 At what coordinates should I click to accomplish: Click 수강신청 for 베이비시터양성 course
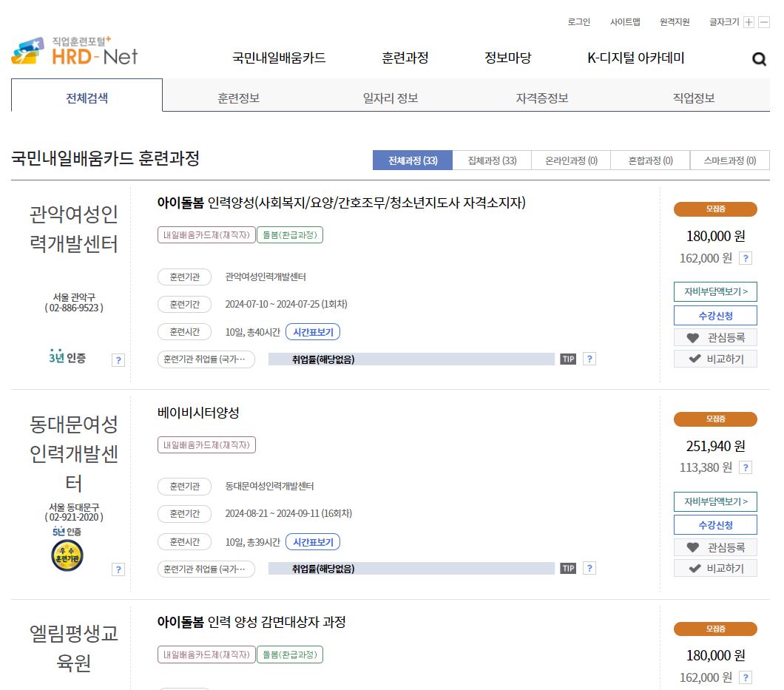714,524
